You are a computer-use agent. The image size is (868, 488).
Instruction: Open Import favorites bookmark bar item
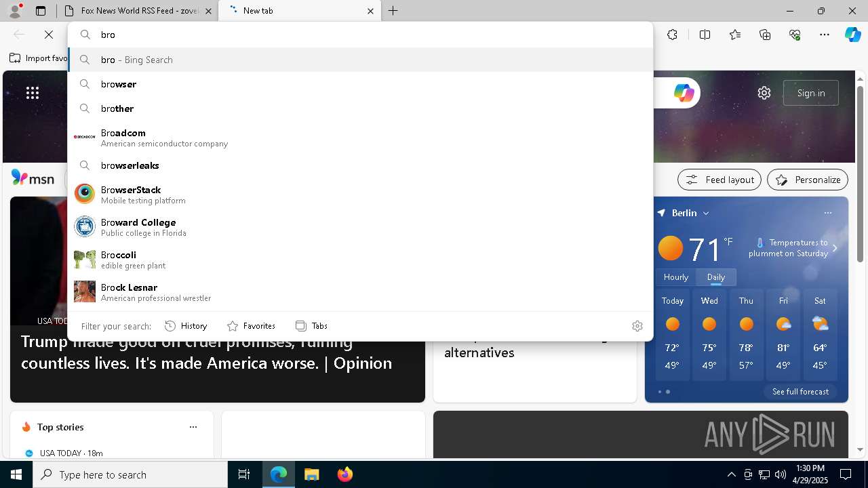point(39,58)
